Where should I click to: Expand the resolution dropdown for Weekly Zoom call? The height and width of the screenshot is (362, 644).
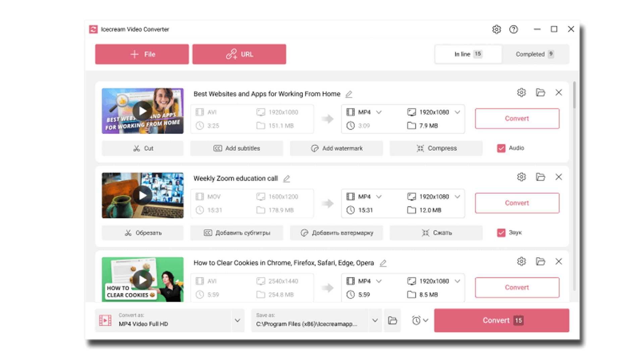[457, 197]
